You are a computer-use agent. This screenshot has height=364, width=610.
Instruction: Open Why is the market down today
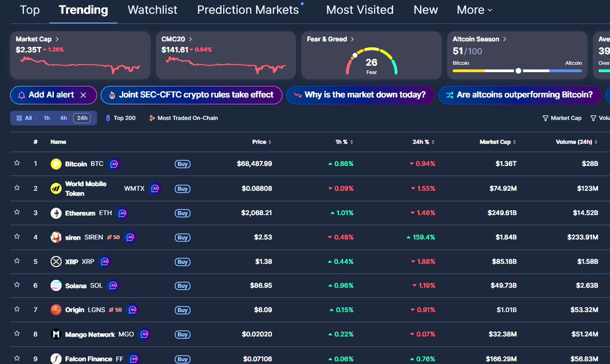(x=360, y=95)
